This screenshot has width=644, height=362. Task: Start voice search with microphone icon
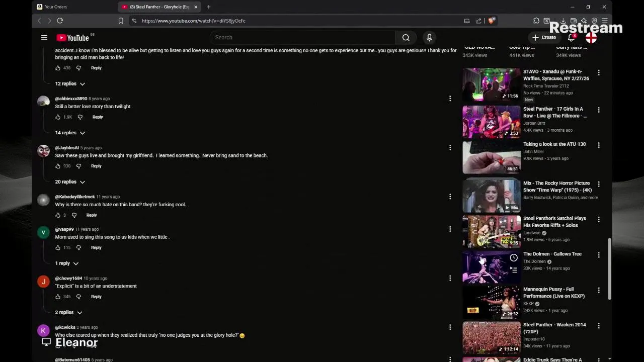click(x=429, y=38)
